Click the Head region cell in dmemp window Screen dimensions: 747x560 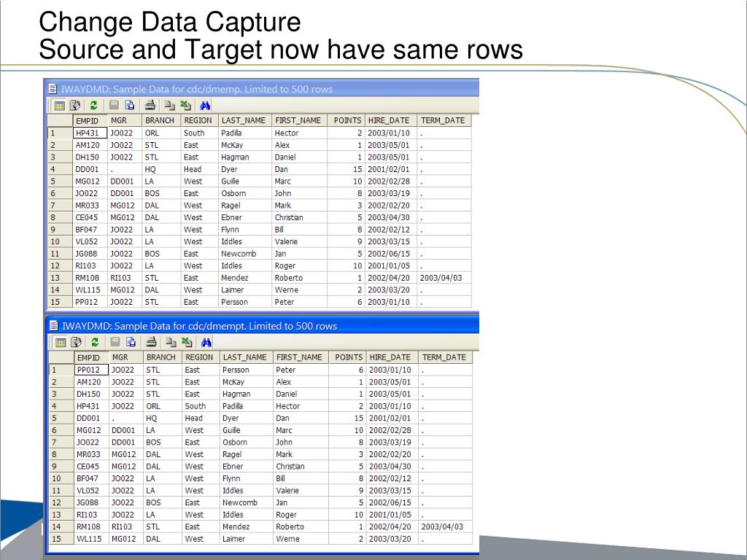click(199, 169)
